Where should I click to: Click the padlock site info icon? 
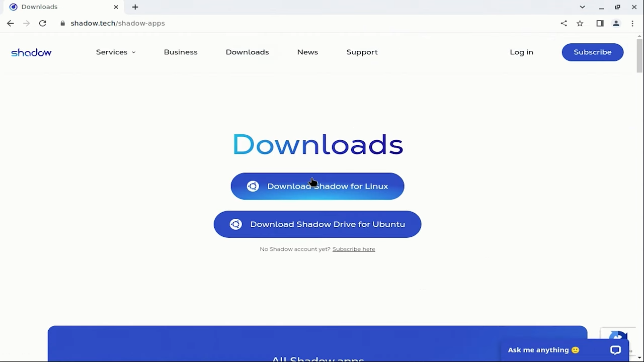[x=63, y=23]
